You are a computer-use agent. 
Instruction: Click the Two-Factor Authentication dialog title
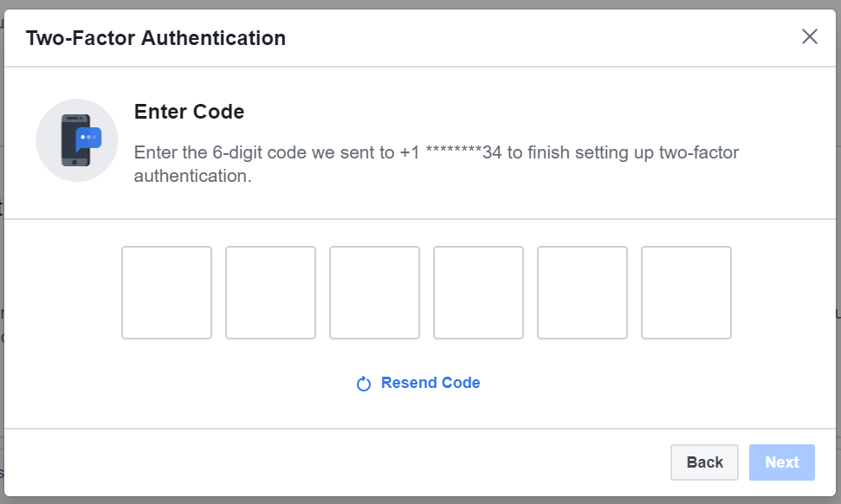(x=156, y=38)
